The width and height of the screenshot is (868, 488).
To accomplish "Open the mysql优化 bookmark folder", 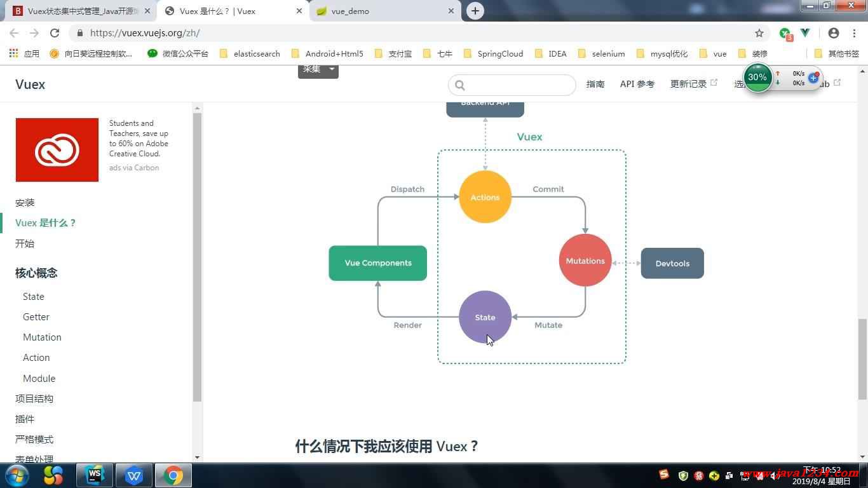I will pyautogui.click(x=661, y=53).
